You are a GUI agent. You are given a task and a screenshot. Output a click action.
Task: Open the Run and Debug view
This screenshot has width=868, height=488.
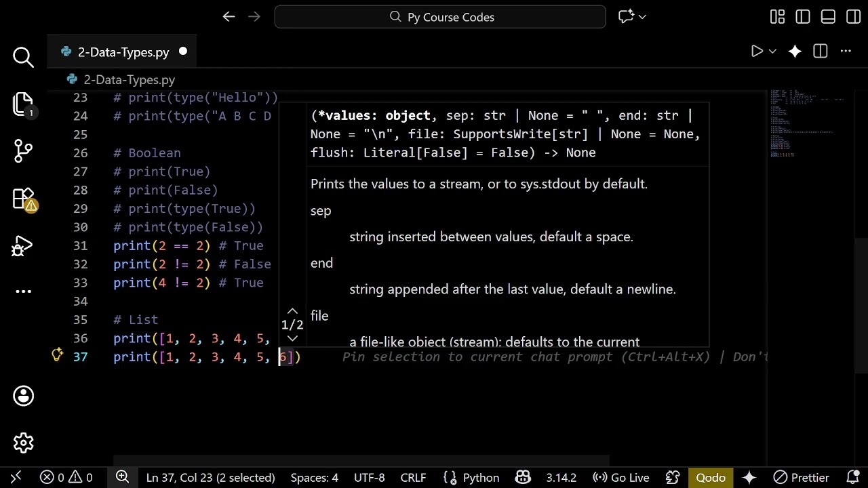(x=23, y=246)
